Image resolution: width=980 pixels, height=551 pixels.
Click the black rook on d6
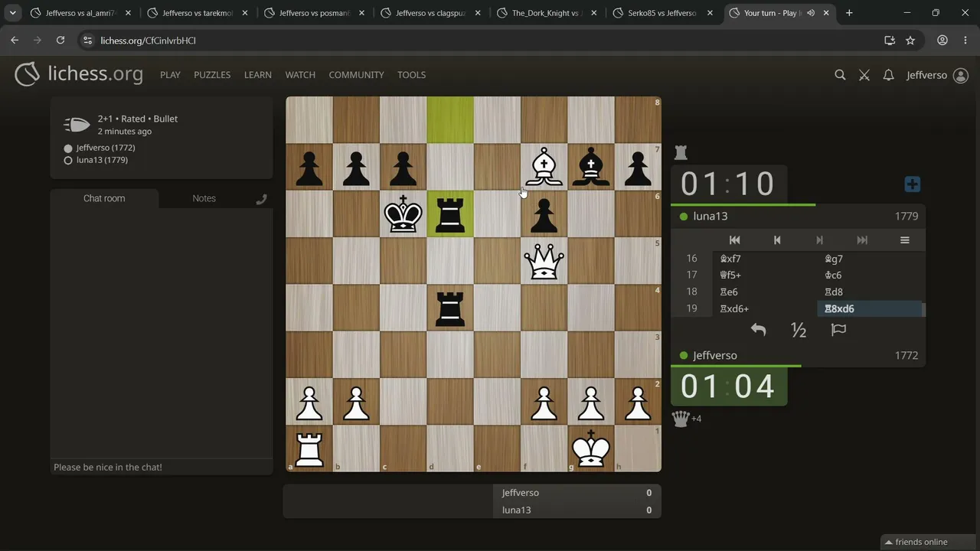(450, 214)
